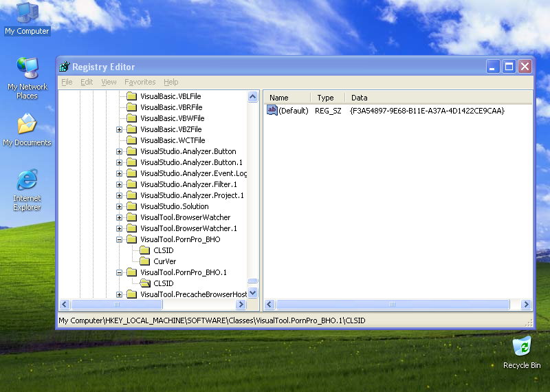Click folder icon of VisualTool.PrecacheBrowserHost

click(131, 294)
